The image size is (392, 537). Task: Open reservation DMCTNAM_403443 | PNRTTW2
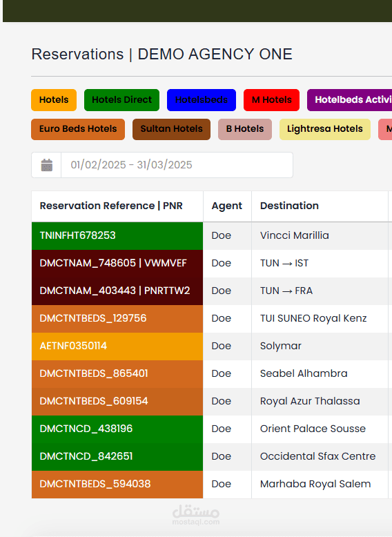click(x=117, y=291)
